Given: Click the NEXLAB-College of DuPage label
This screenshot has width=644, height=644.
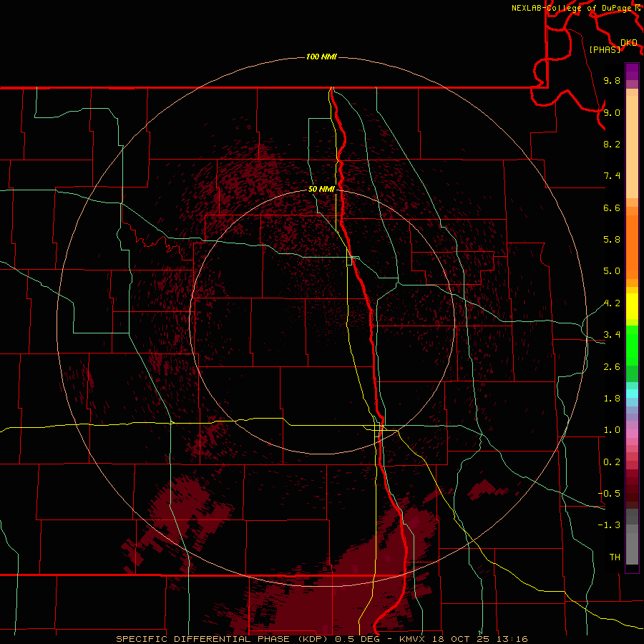Looking at the screenshot, I should [572, 8].
